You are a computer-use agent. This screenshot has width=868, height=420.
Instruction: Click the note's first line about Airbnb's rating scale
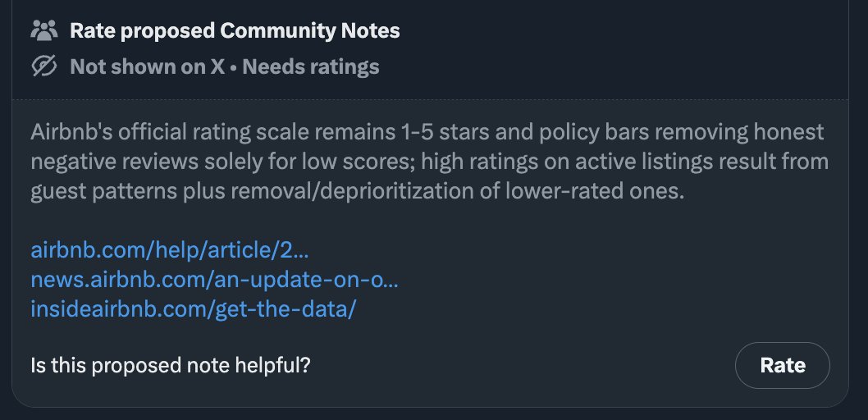(x=427, y=133)
